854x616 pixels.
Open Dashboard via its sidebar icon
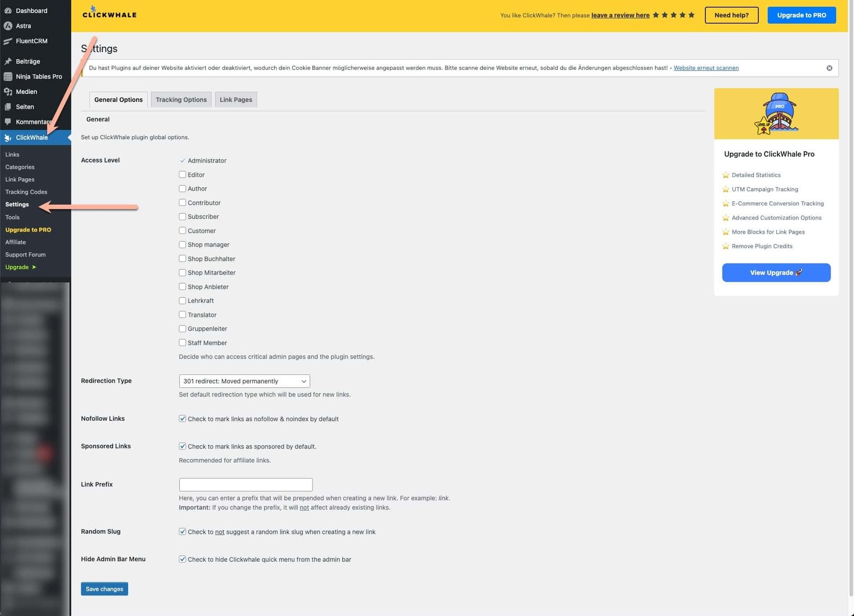pos(8,11)
